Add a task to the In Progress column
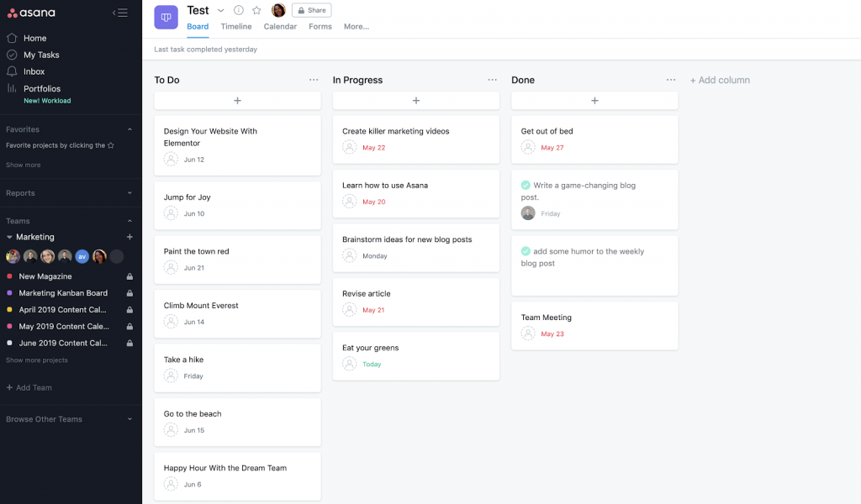861x504 pixels. click(x=415, y=101)
